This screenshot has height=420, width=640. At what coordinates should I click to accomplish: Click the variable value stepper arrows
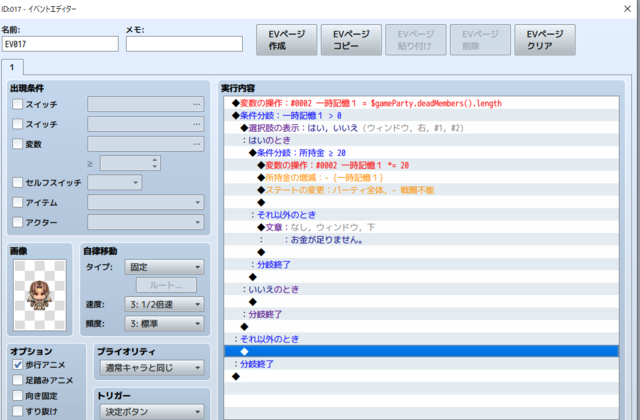coord(155,163)
